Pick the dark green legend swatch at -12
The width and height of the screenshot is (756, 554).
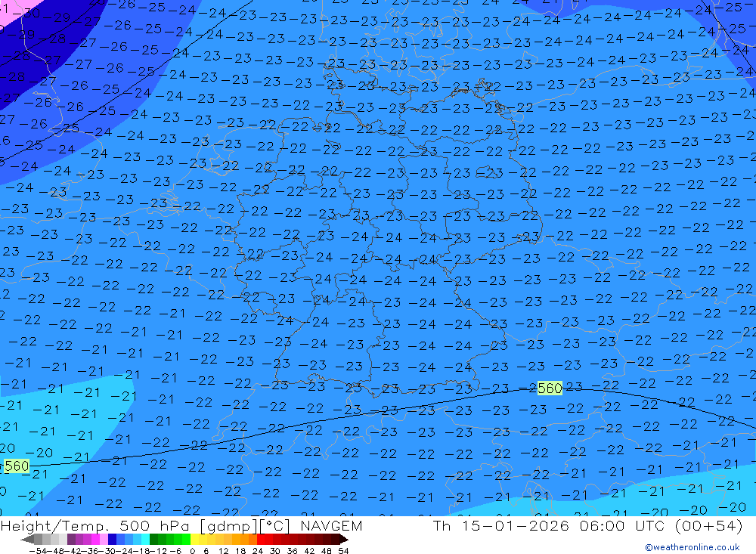tap(153, 539)
